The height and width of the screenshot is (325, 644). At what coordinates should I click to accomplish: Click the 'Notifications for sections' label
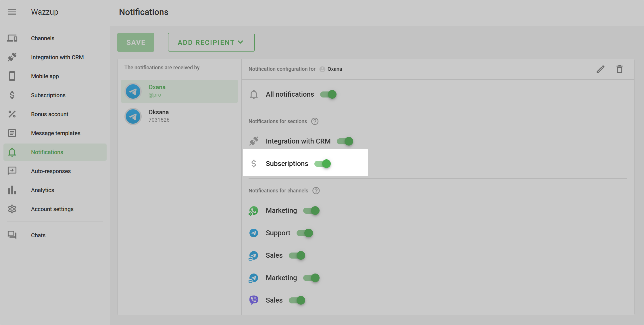click(278, 121)
